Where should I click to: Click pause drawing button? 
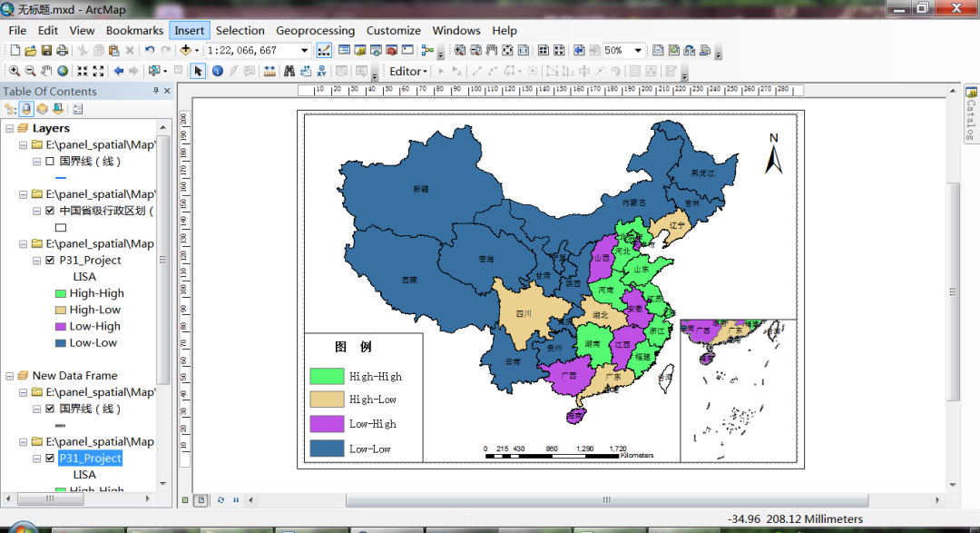pyautogui.click(x=236, y=499)
